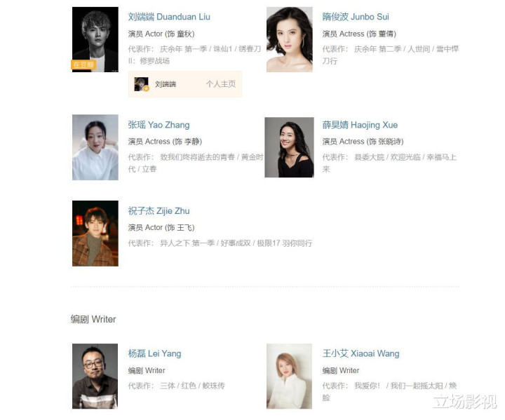
Task: Click the orange 在豆瓣 badge on Liu's photo
Action: point(83,65)
